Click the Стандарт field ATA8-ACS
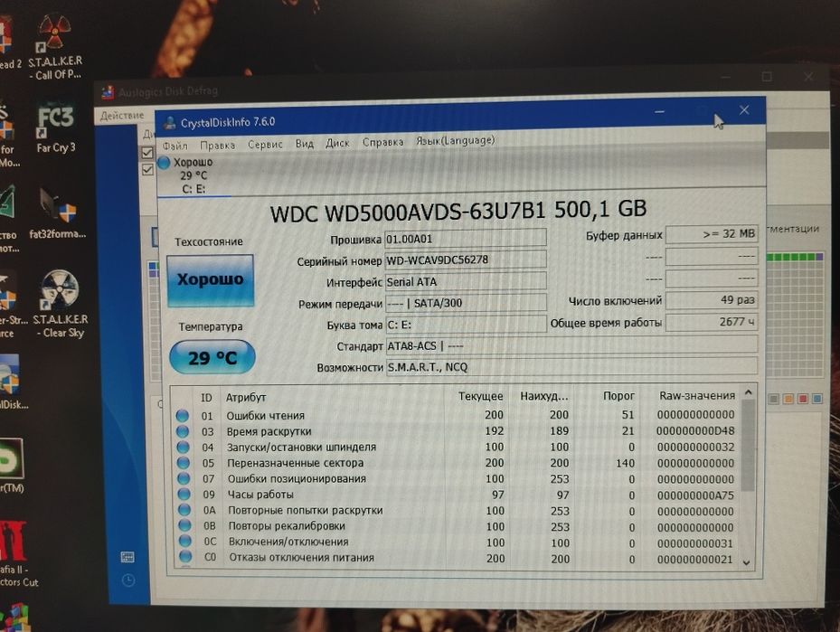Screen dimensions: 840x632 tap(571, 345)
